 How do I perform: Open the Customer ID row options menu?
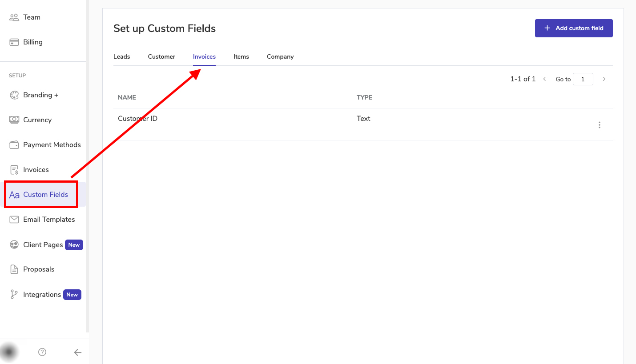(599, 125)
